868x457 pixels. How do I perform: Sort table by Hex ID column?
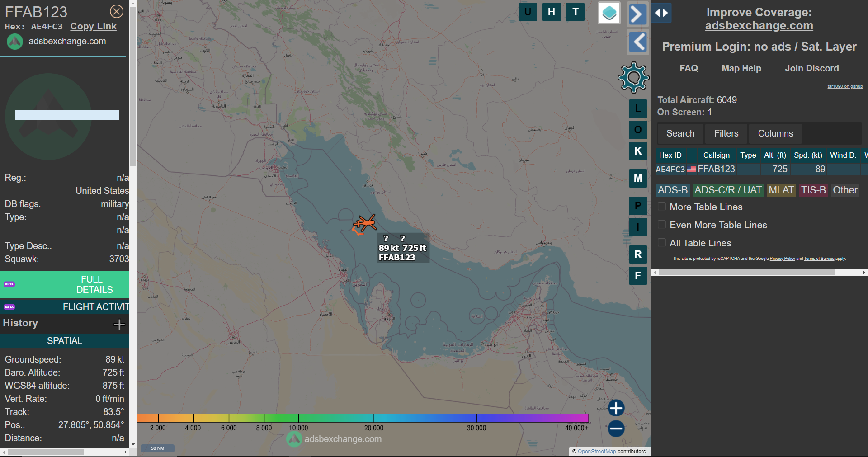click(x=670, y=155)
